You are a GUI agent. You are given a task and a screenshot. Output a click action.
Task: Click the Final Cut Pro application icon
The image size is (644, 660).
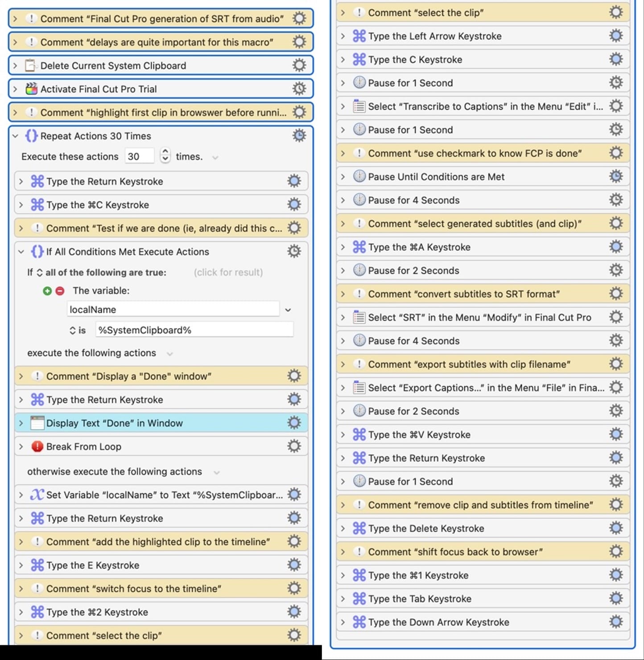31,89
